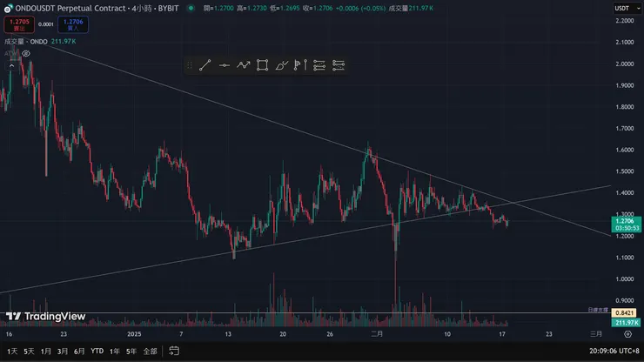Viewport: 644px width, 362px height.
Task: Select the path zigzag arrow tool
Action: [243, 65]
